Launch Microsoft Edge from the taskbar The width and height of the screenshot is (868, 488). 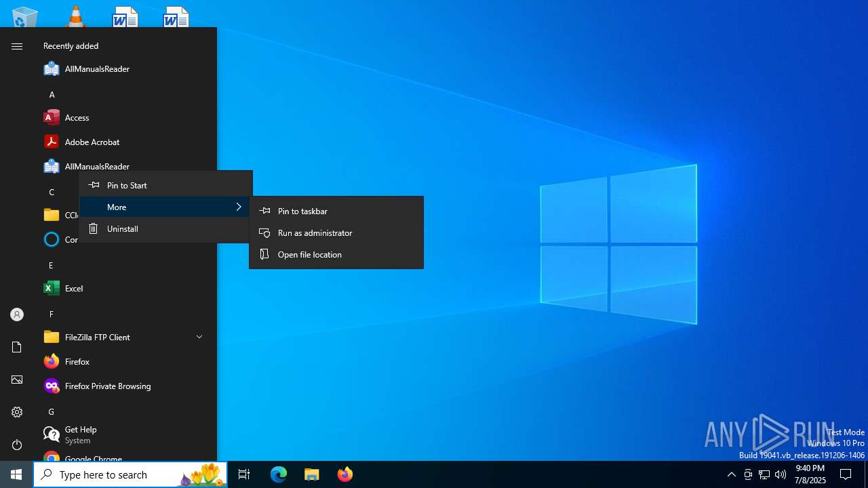click(279, 474)
